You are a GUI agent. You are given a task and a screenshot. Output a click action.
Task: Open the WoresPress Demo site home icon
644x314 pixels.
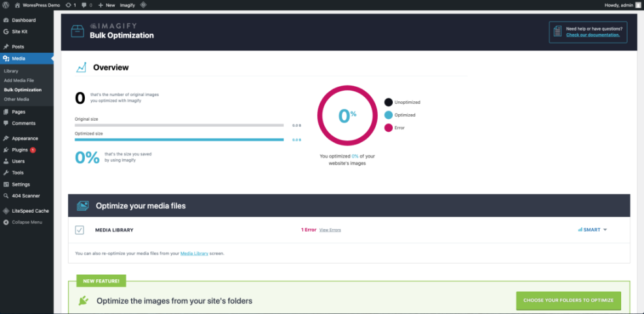[17, 5]
